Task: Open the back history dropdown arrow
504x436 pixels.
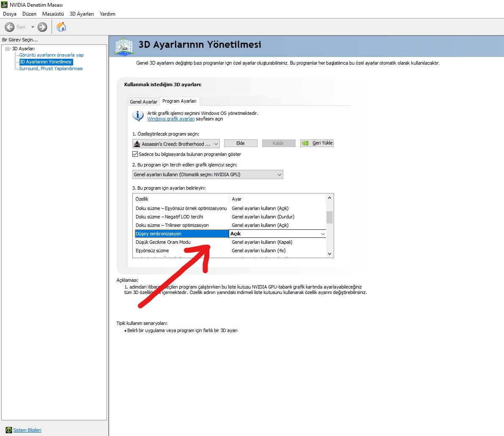Action: (x=33, y=27)
